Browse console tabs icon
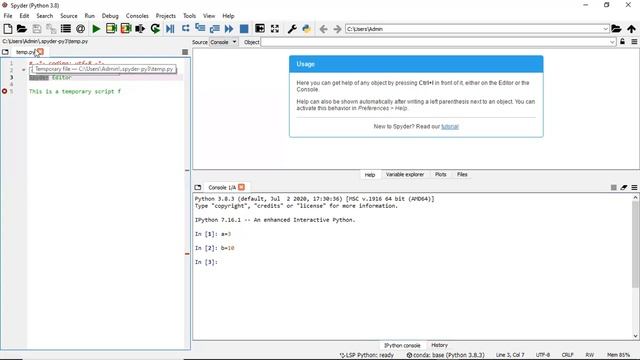The image size is (640, 360). point(198,187)
